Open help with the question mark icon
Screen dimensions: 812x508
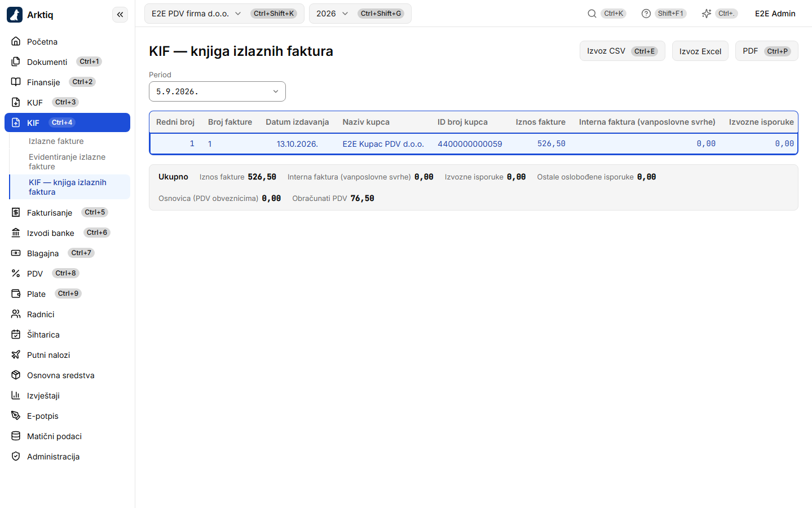click(646, 14)
